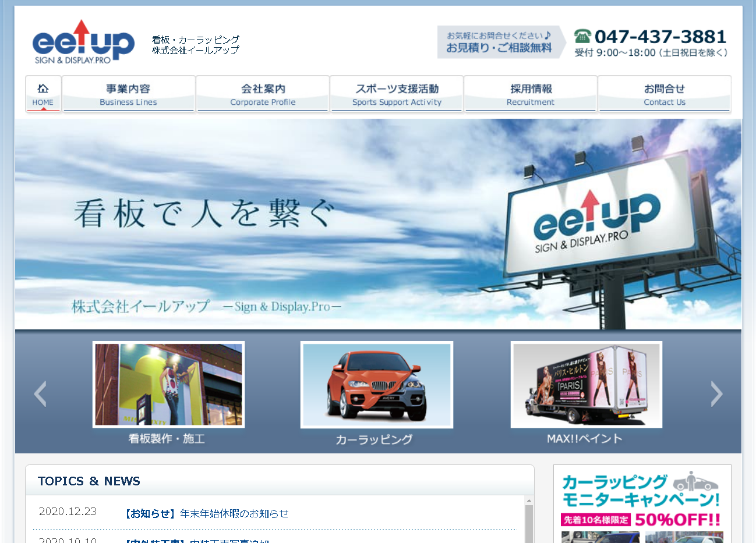The width and height of the screenshot is (756, 543).
Task: Click the main billboard hero image
Action: point(378,224)
